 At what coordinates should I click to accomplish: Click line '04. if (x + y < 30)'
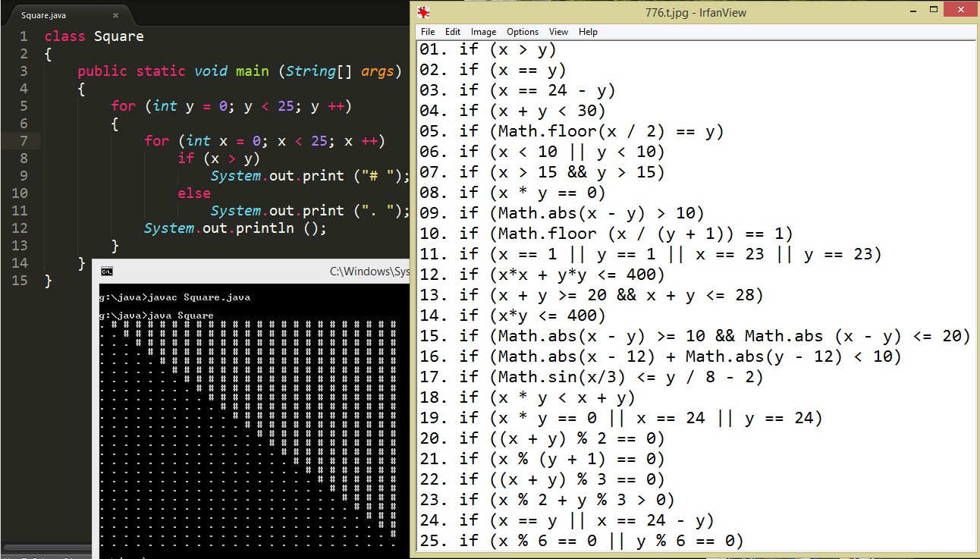pyautogui.click(x=513, y=111)
